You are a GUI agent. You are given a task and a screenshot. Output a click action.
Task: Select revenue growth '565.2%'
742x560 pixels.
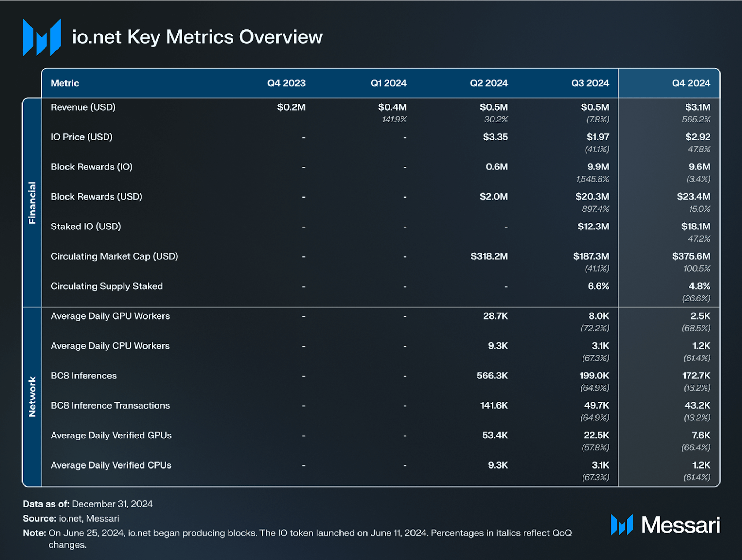696,120
